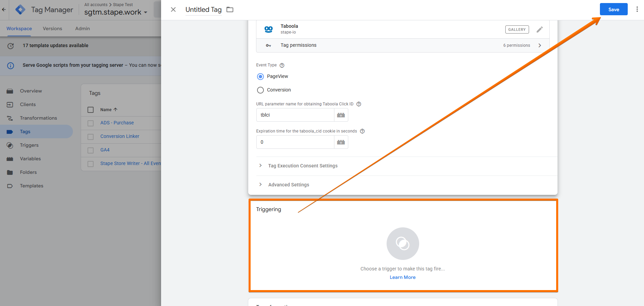Image resolution: width=644 pixels, height=306 pixels.
Task: Check the ADS - Purchase tag checkbox
Action: (x=91, y=123)
